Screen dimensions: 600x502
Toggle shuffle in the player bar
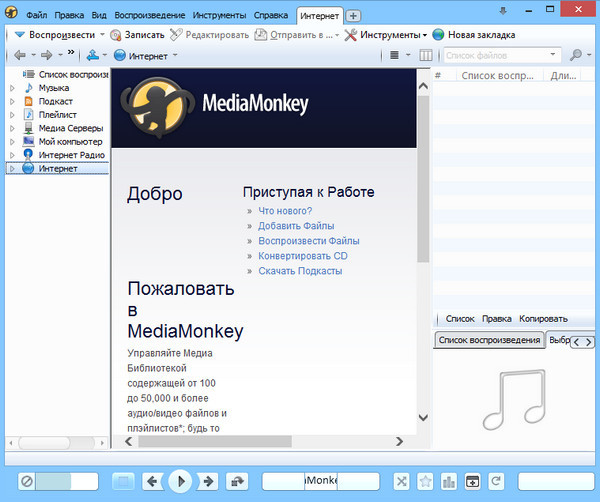coord(402,481)
